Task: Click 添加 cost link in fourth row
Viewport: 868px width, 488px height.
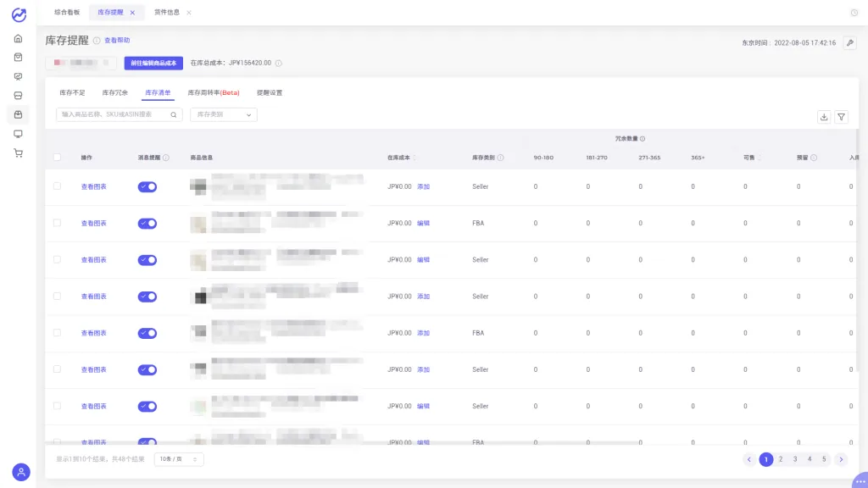Action: (424, 297)
